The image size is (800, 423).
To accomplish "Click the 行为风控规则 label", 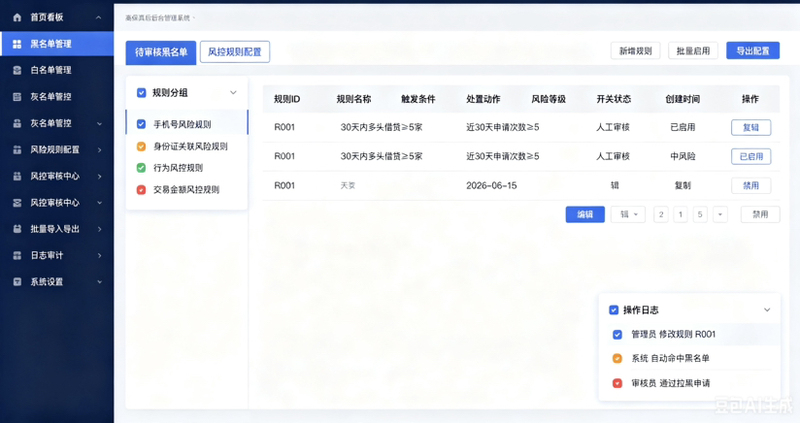I will pos(178,168).
